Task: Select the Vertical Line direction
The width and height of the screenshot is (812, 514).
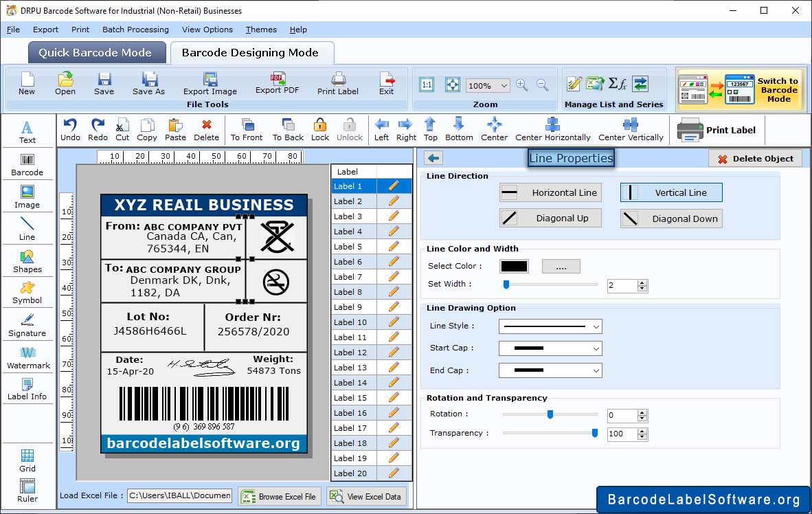Action: [x=670, y=193]
